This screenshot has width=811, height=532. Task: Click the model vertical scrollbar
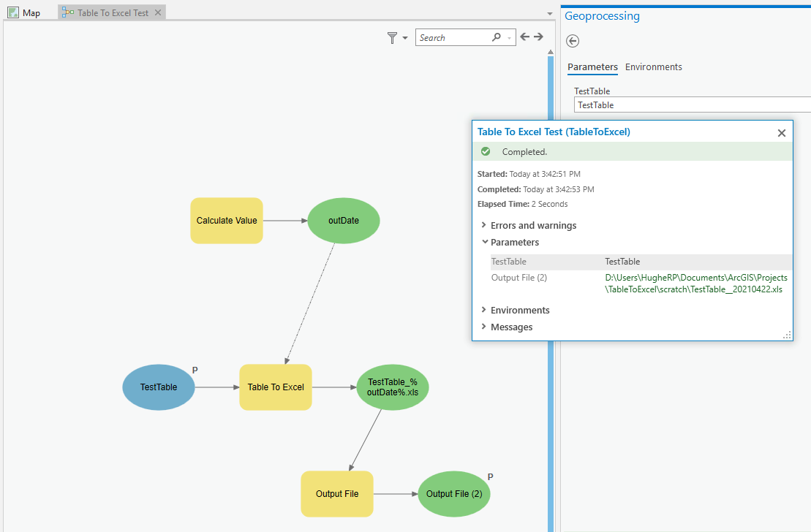point(551,292)
